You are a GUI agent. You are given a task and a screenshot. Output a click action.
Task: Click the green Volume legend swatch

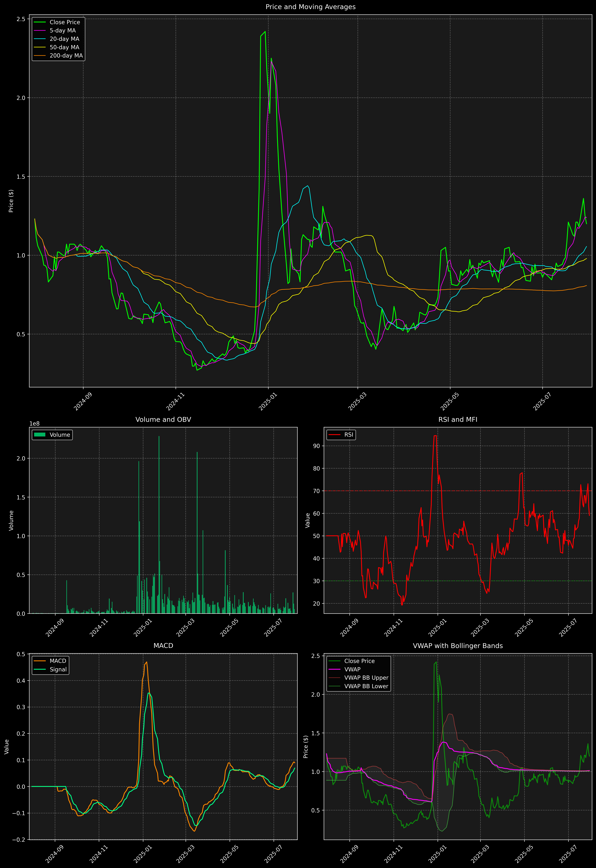(40, 435)
